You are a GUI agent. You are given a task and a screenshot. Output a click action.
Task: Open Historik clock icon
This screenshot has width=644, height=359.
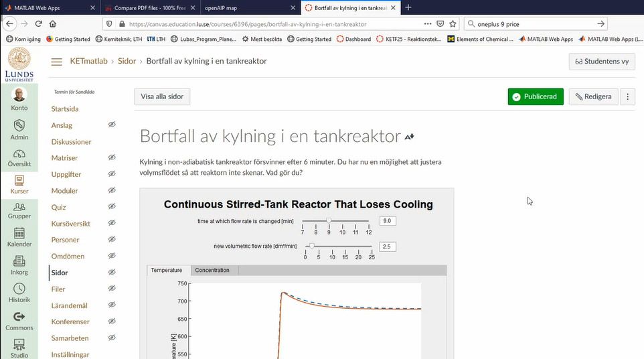[x=19, y=289]
